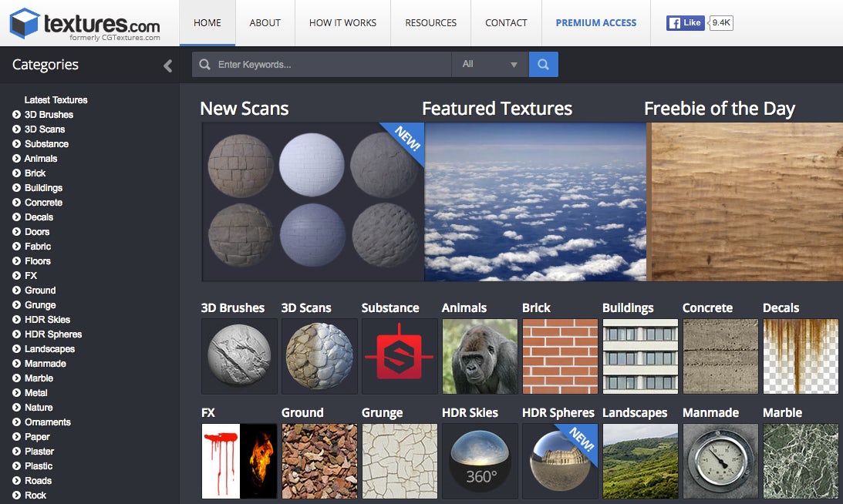Open the PREMIUM ACCESS tab
The height and width of the screenshot is (504, 843).
click(x=595, y=22)
